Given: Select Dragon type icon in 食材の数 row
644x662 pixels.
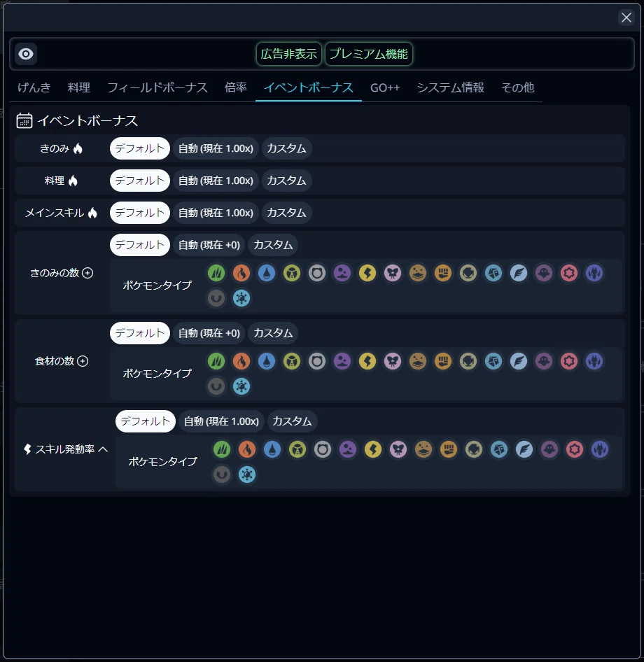Looking at the screenshot, I should tap(594, 361).
